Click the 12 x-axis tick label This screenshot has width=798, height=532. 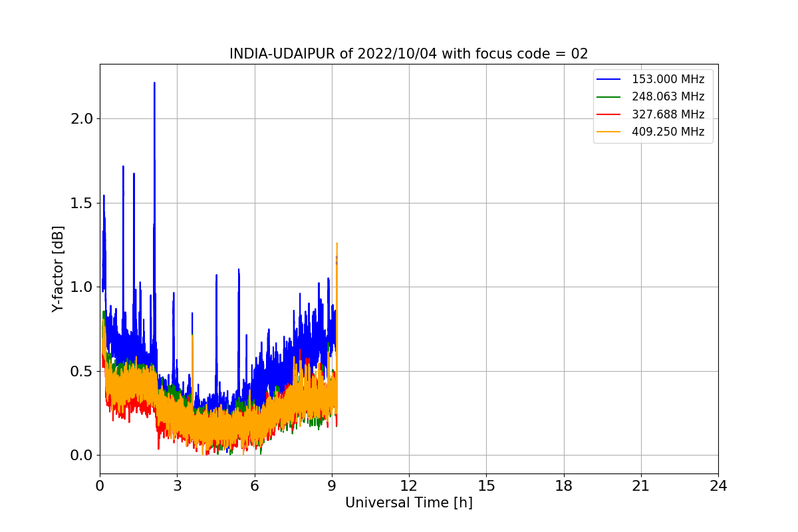click(x=409, y=486)
